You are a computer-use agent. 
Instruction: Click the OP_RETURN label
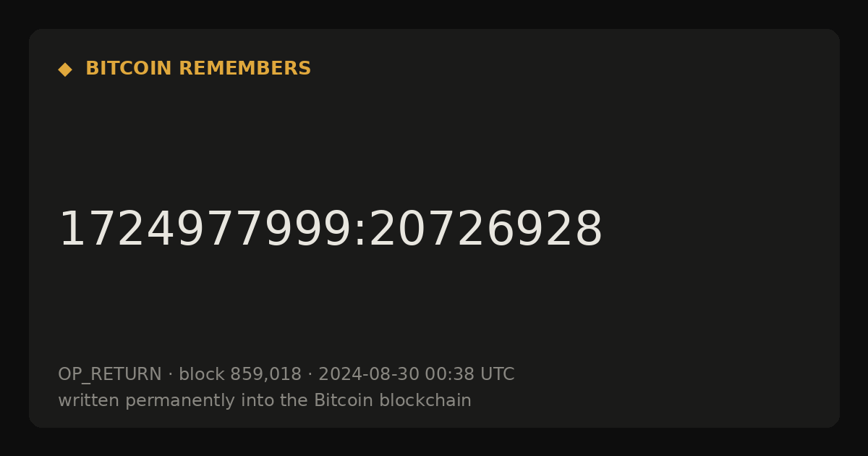110,375
